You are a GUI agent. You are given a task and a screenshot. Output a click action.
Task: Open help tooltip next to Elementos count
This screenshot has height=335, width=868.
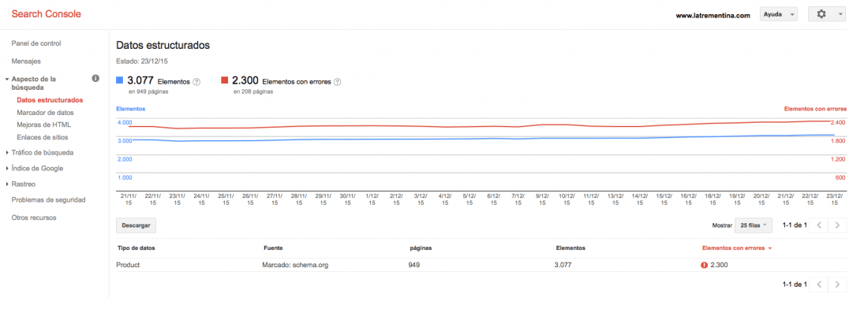click(x=196, y=82)
